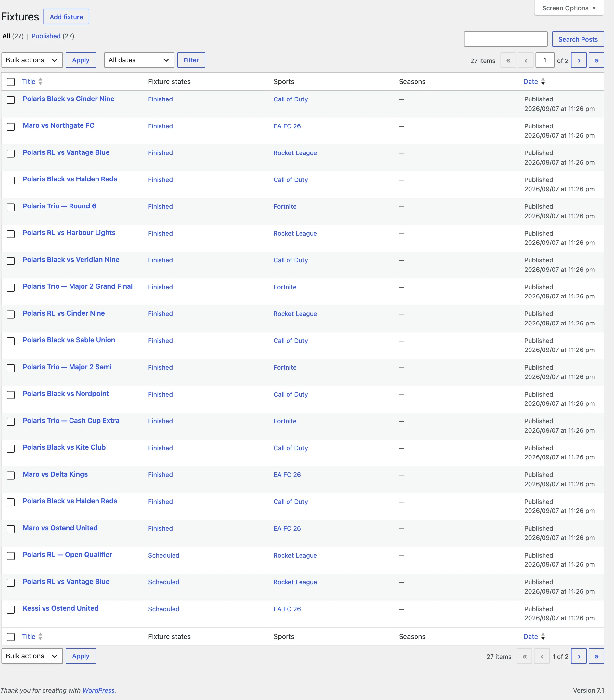
Task: Click the Add fixture button
Action: (66, 17)
